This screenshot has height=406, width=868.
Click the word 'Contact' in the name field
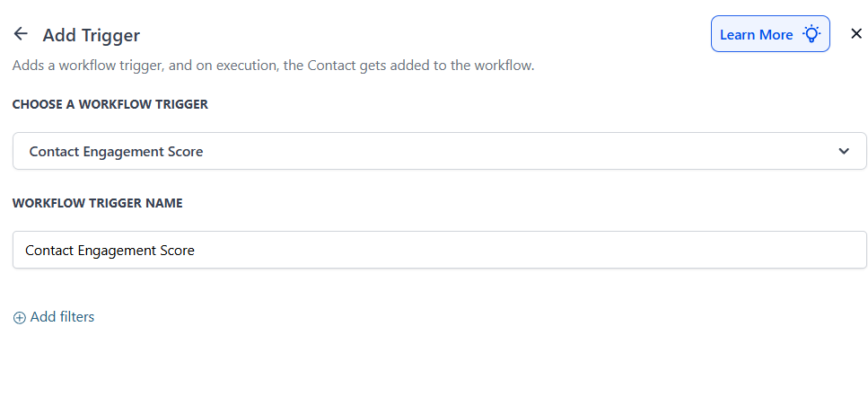click(x=49, y=251)
